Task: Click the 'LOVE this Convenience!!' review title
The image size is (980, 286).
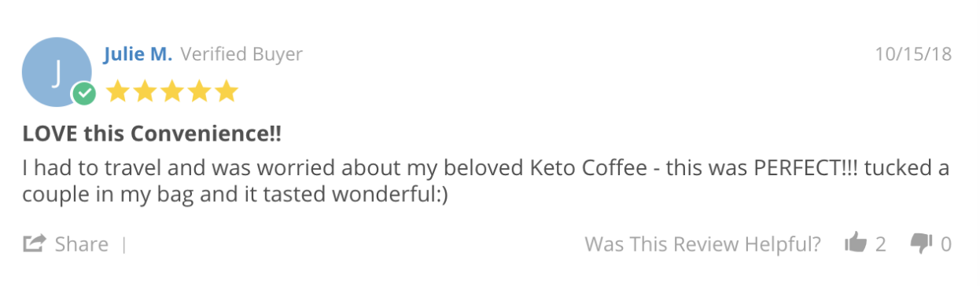Action: point(152,134)
